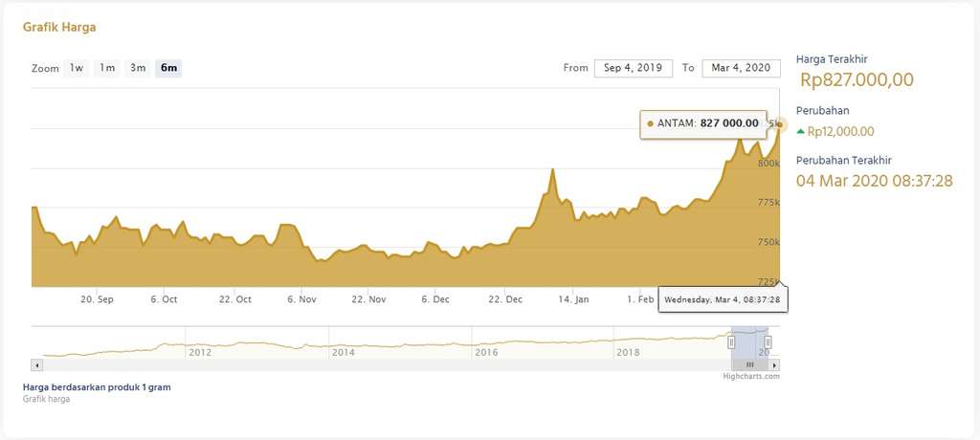The image size is (980, 440).
Task: Click the navigator right scroll arrow
Action: click(773, 365)
